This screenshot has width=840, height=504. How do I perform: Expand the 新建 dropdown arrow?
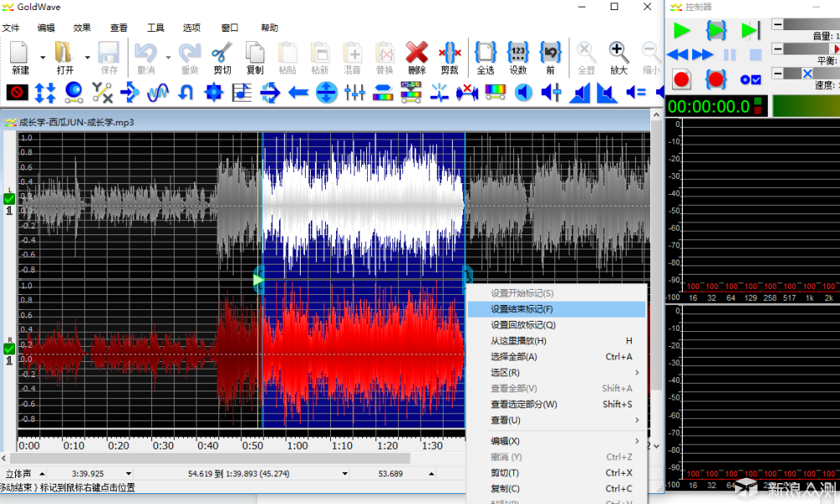coord(42,57)
